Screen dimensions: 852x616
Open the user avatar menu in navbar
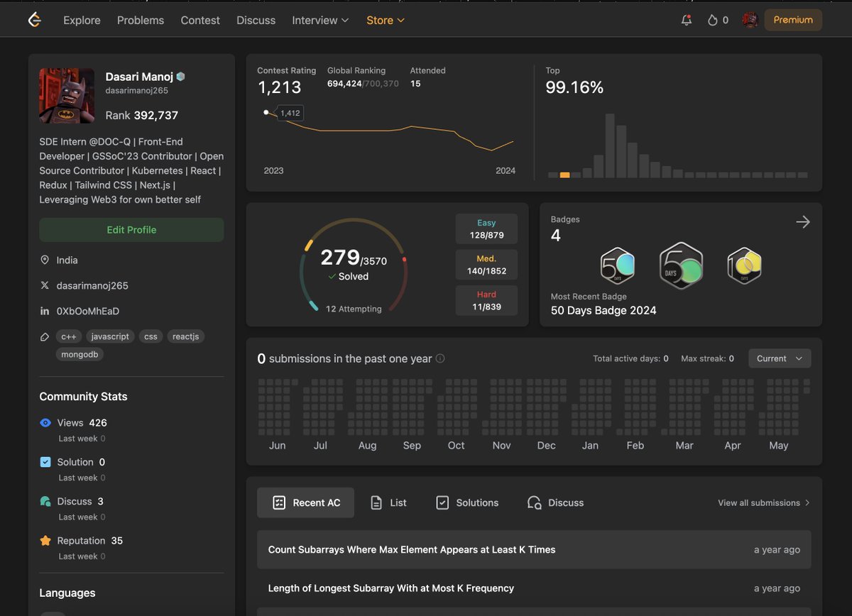tap(750, 20)
